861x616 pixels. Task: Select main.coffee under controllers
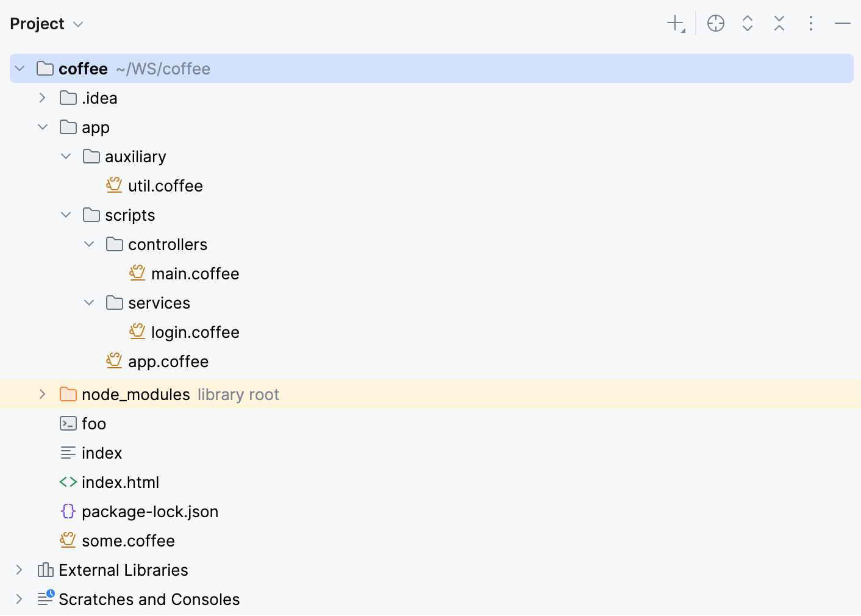[195, 273]
